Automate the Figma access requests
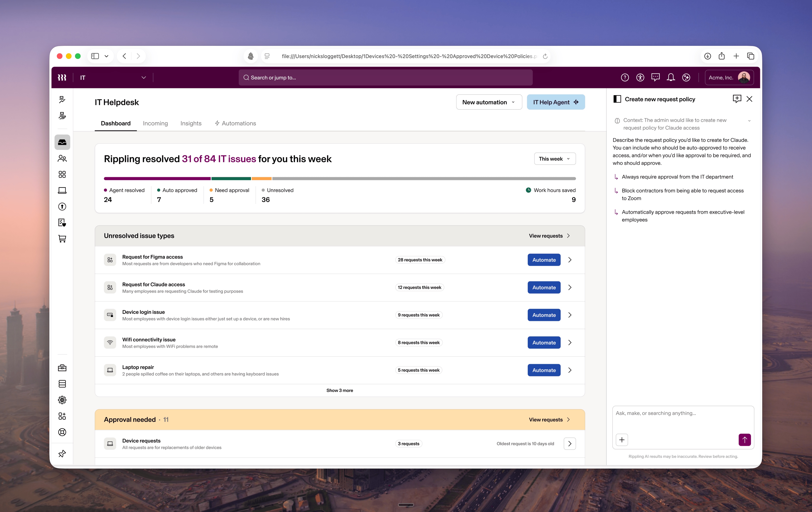 pos(544,260)
